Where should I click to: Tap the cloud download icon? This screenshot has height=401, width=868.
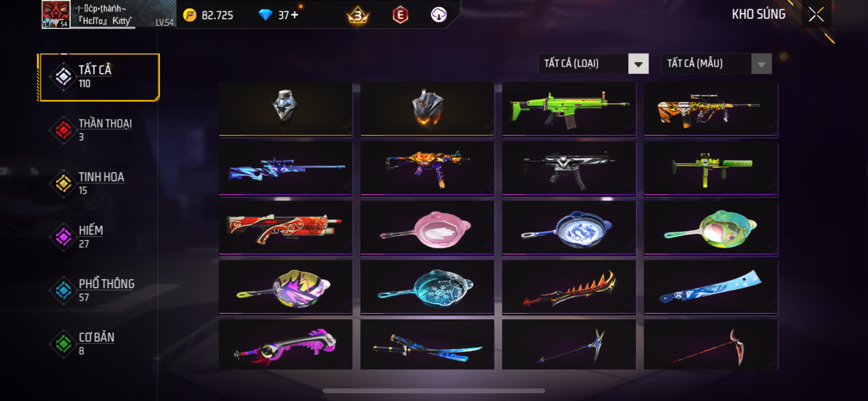(439, 15)
